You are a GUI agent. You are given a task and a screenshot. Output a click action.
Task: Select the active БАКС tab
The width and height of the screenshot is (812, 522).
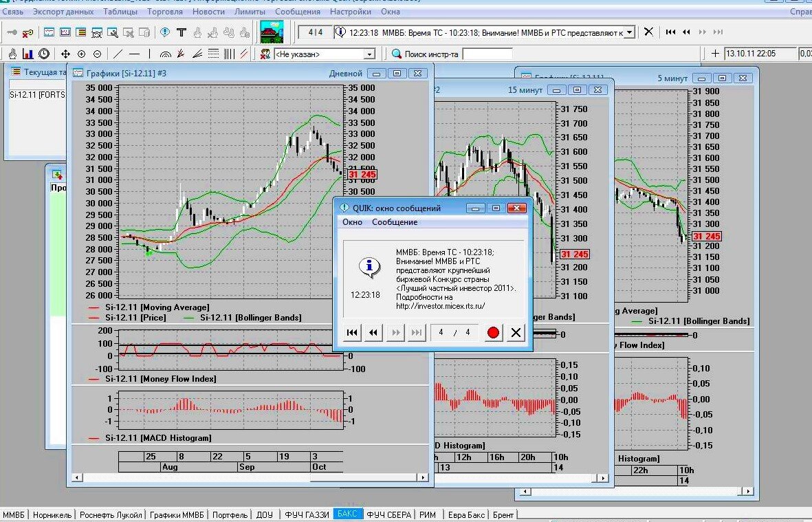(x=347, y=514)
